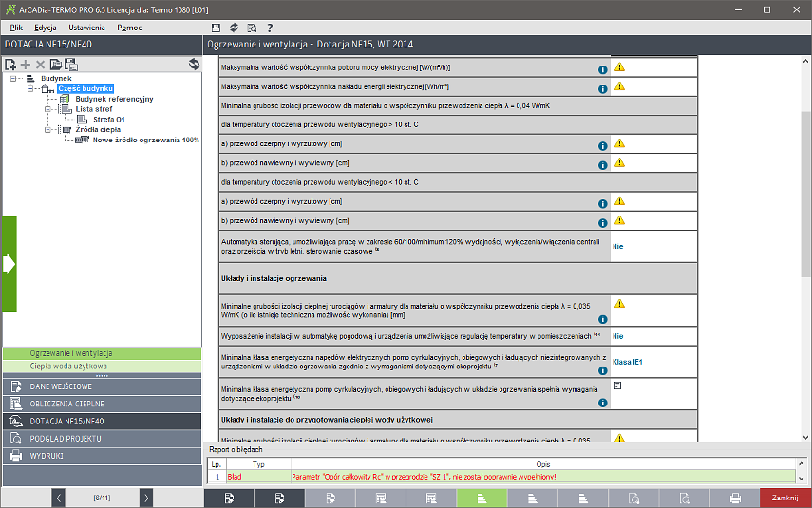Select Nowe źródło ogrzewania 100% tree item
Image resolution: width=812 pixels, height=508 pixels.
coord(145,140)
